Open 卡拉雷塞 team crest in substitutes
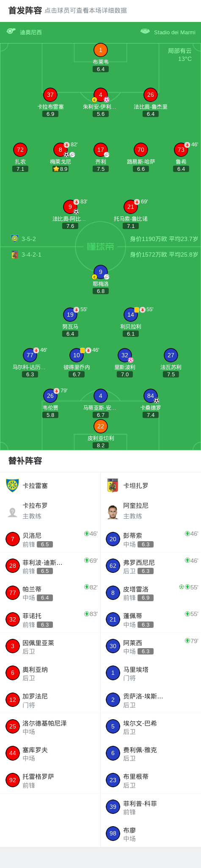Screen dimensions: 201x868 13,485
